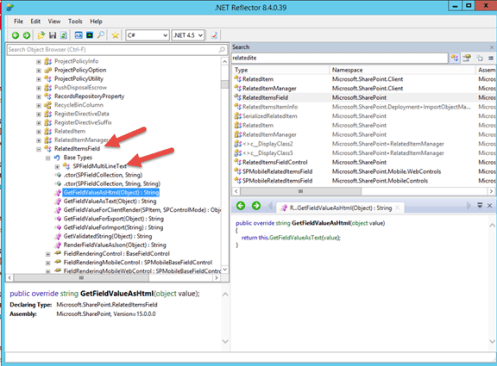This screenshot has width=497, height=366.
Task: Click the .NET Reflector app icon in title bar
Action: (10, 7)
